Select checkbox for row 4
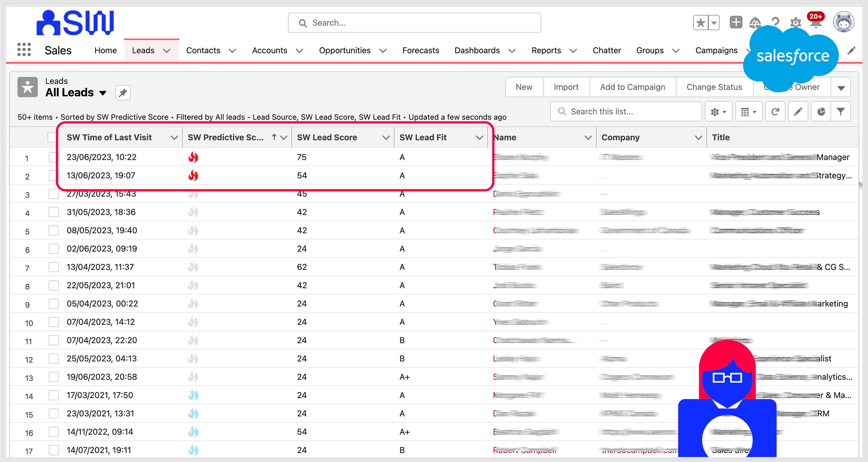This screenshot has width=868, height=462. 54,212
